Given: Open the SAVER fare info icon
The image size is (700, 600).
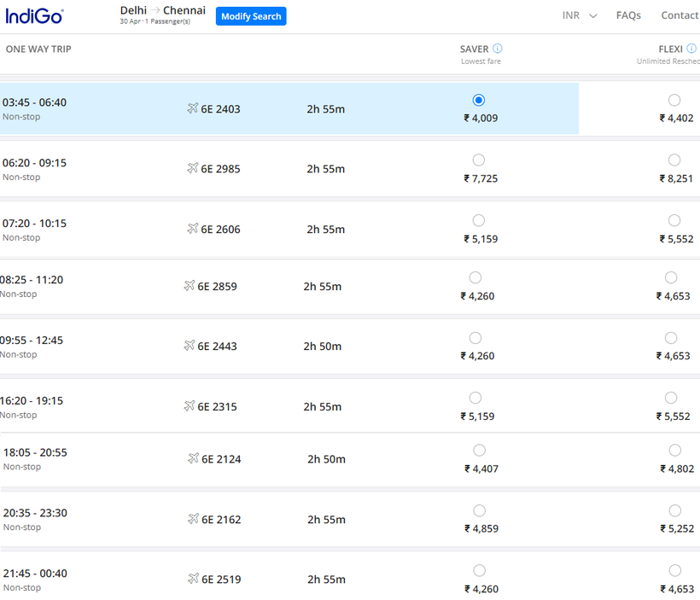Looking at the screenshot, I should (x=498, y=48).
